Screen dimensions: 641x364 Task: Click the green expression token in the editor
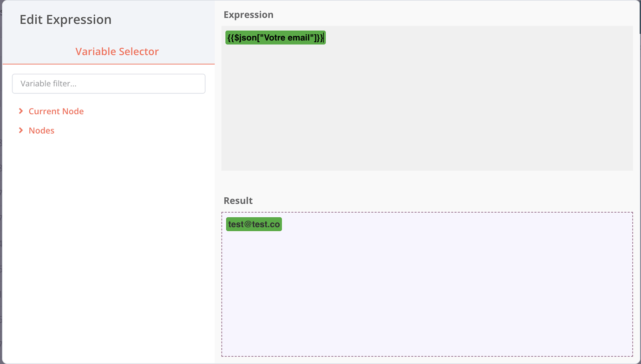click(x=275, y=38)
